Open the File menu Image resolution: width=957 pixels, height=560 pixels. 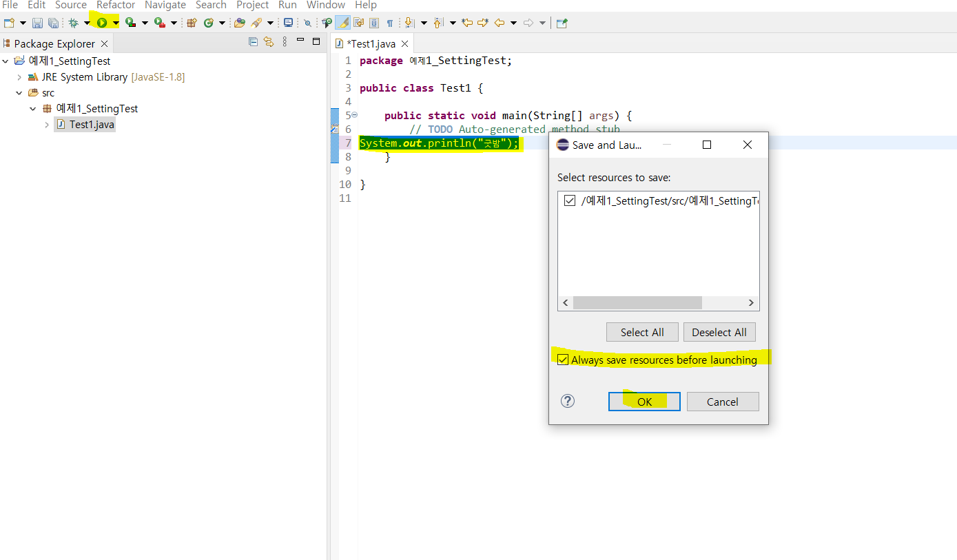tap(10, 5)
